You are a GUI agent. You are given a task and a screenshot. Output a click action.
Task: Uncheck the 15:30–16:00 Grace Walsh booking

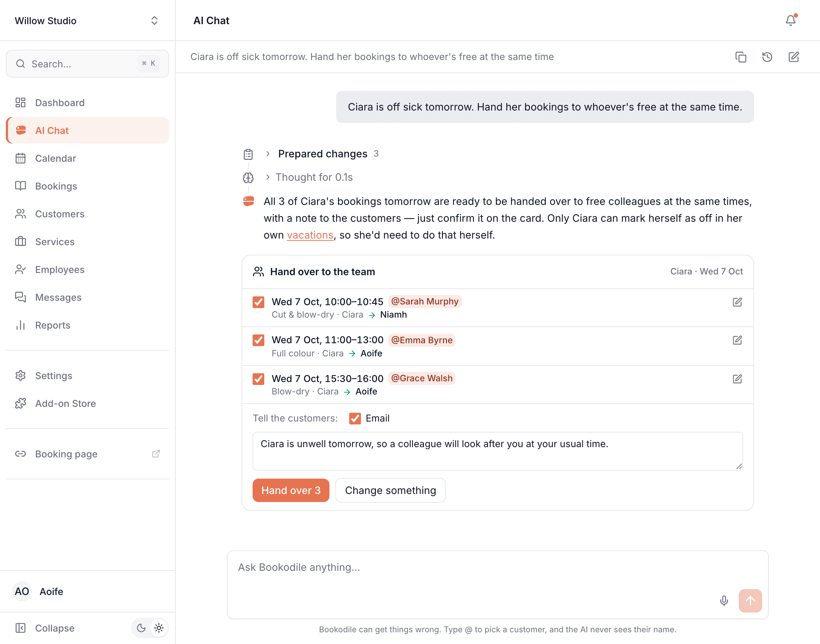tap(258, 379)
